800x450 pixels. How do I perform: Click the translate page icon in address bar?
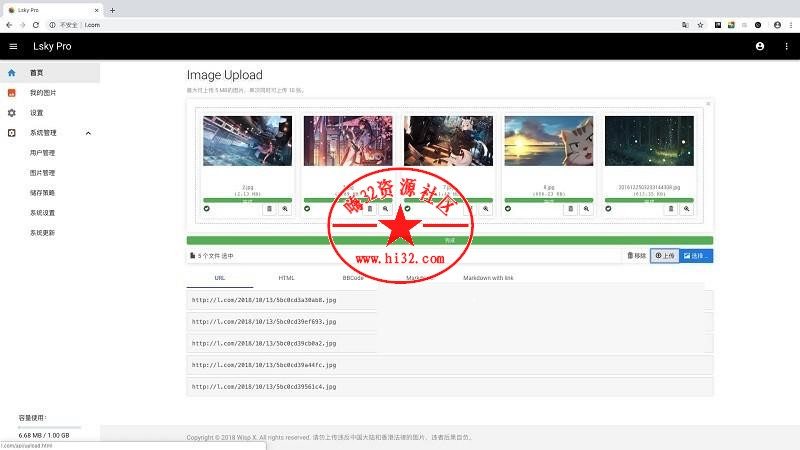685,25
